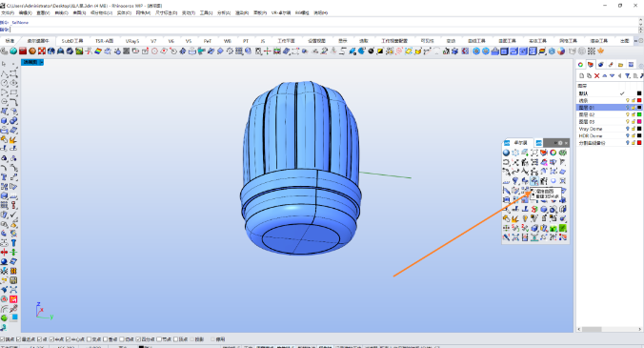Image resolution: width=644 pixels, height=348 pixels.
Task: Open the 文件(F) menu
Action: [x=8, y=12]
